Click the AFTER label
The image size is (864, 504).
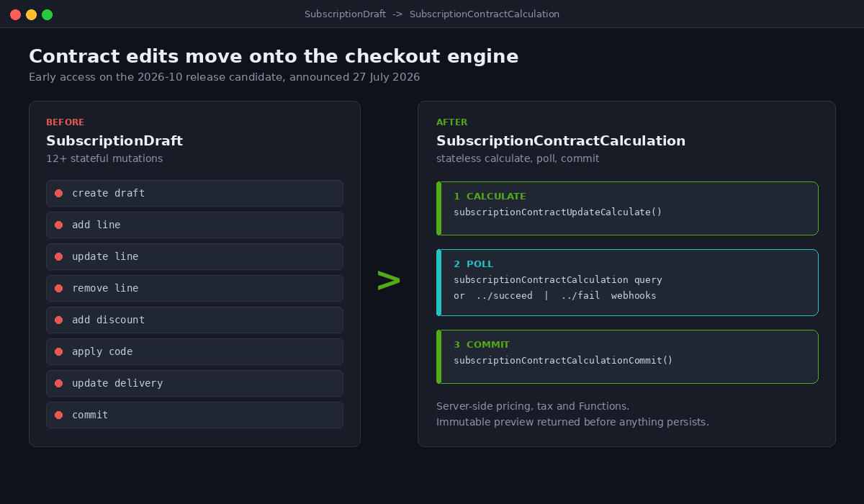click(451, 122)
